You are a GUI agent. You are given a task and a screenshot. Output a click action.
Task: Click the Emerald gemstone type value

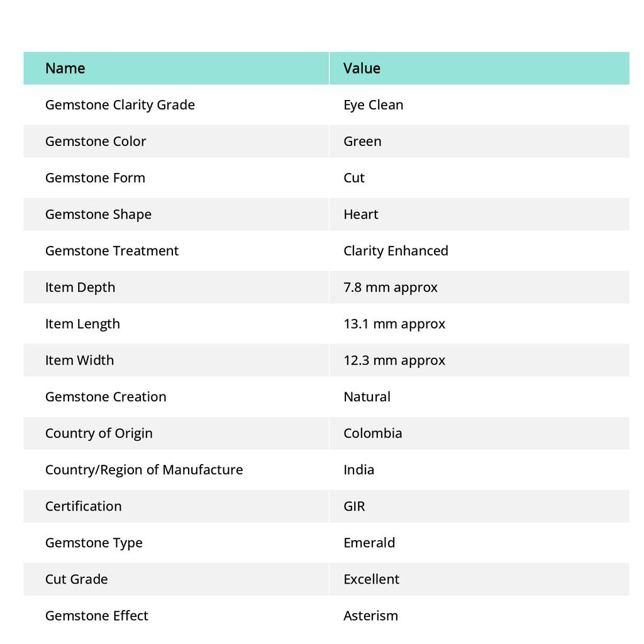[369, 542]
